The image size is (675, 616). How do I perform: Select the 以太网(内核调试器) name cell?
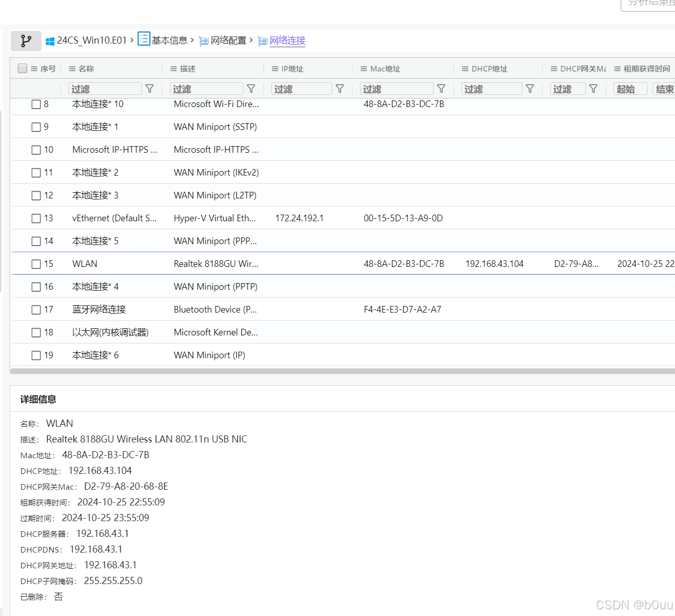[111, 332]
